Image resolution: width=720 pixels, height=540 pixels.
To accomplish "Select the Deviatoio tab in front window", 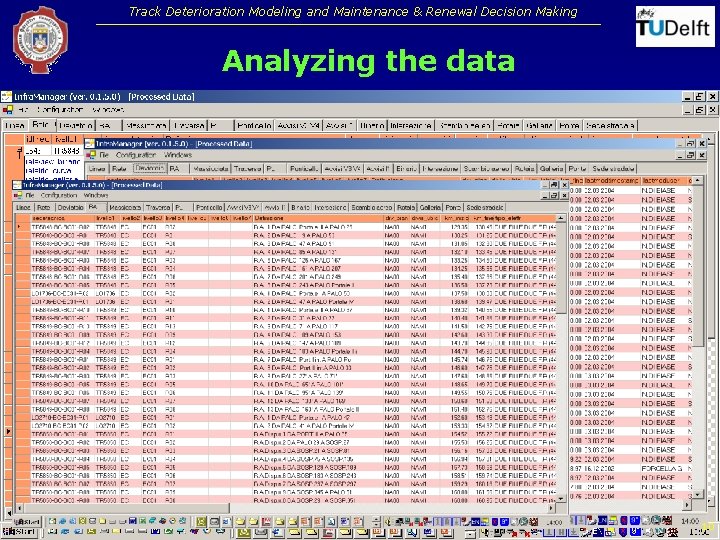I will click(70, 208).
